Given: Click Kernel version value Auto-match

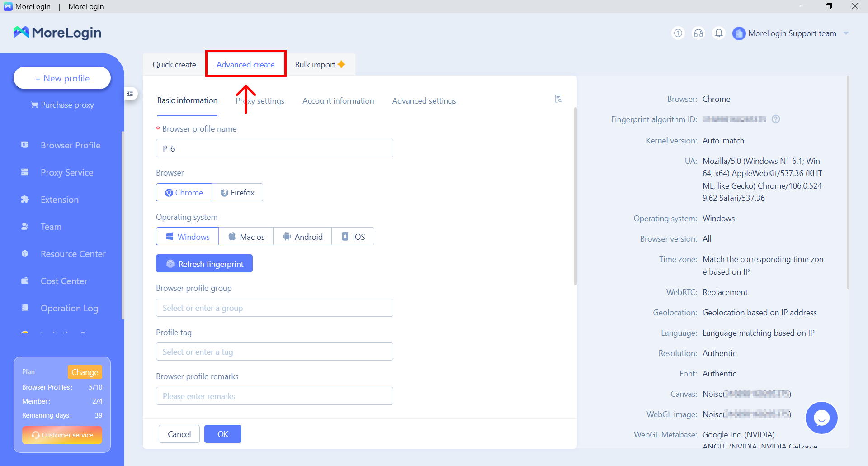Looking at the screenshot, I should [723, 140].
